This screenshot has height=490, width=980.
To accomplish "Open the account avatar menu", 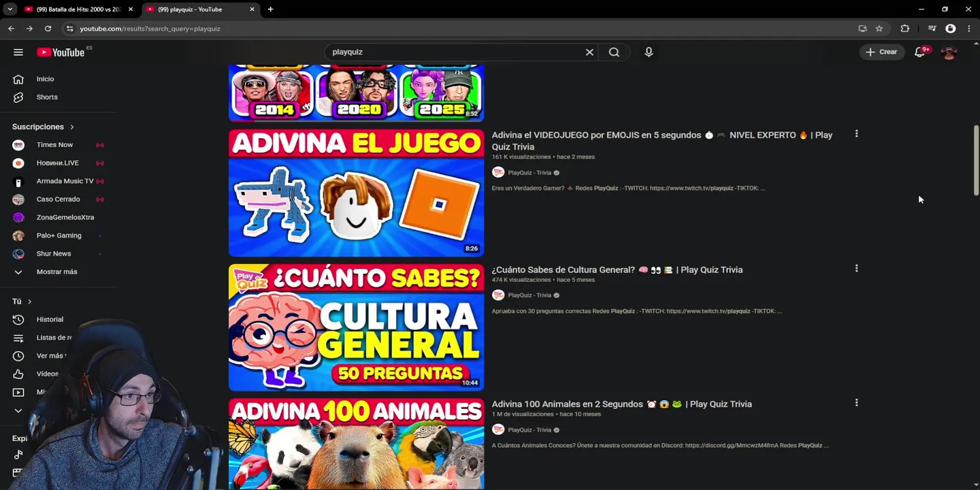I will [949, 52].
